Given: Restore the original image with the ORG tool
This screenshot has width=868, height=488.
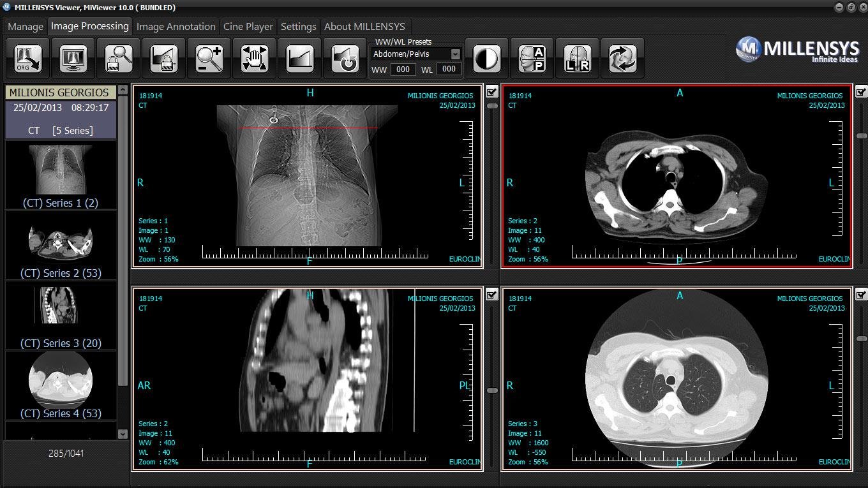Looking at the screenshot, I should point(28,59).
